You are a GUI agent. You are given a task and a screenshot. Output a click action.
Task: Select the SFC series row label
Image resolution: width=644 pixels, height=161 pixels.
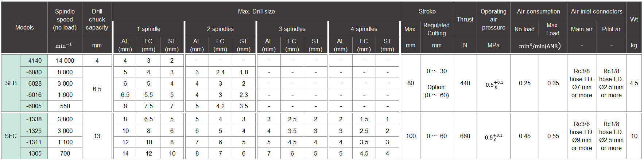(x=11, y=136)
